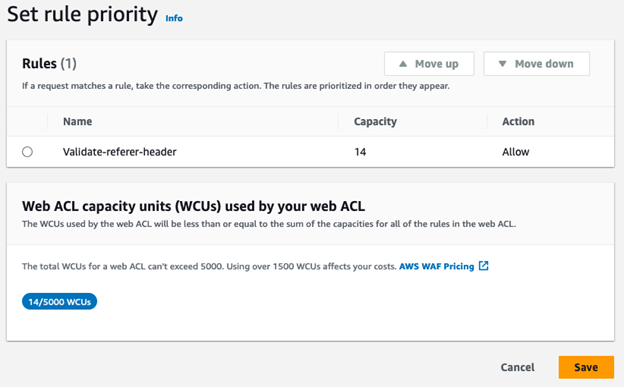624x387 pixels.
Task: Click the Move up button
Action: point(429,64)
